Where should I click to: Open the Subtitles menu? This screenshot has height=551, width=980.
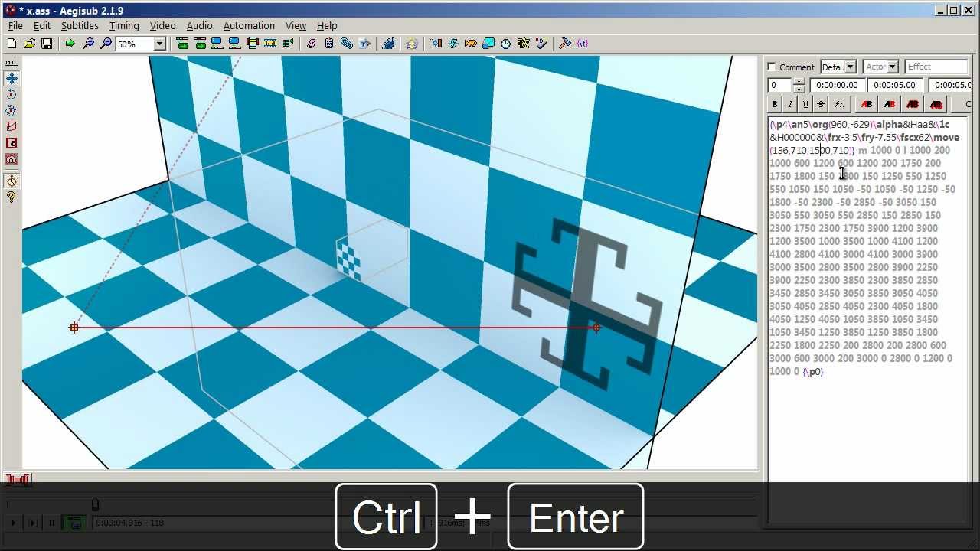[x=80, y=25]
